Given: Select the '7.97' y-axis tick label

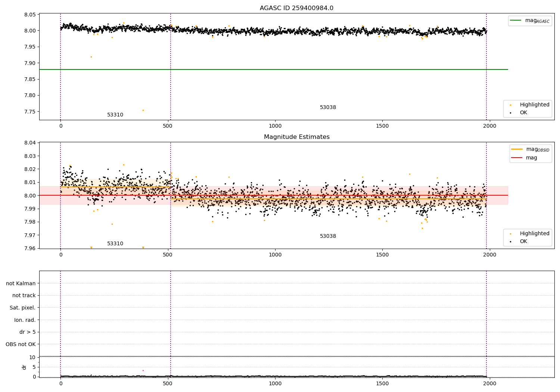Looking at the screenshot, I should click(30, 235).
